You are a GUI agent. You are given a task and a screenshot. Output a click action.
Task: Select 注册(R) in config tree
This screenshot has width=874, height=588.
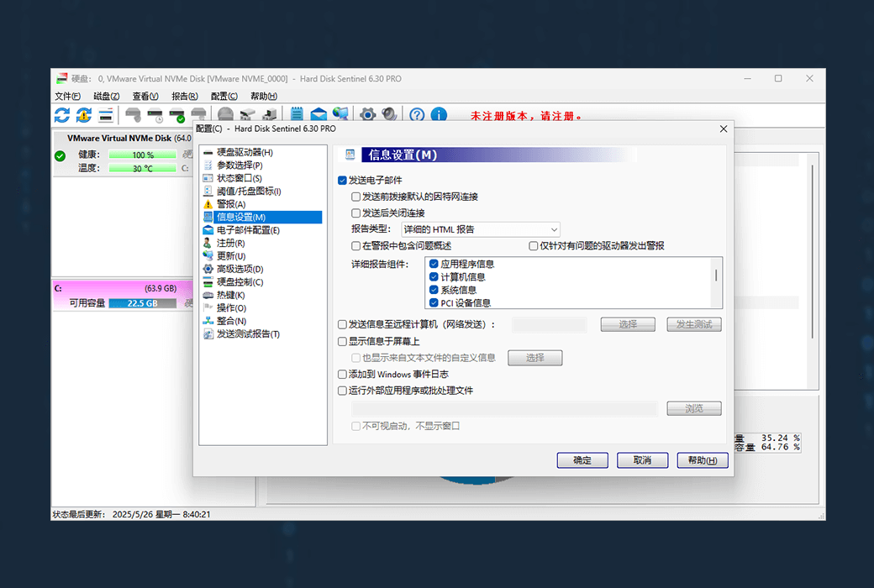coord(230,243)
